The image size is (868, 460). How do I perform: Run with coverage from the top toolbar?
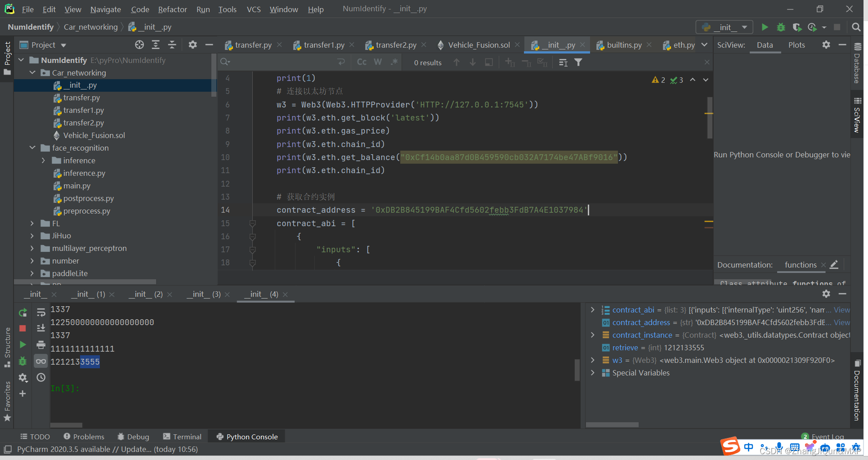coord(797,27)
